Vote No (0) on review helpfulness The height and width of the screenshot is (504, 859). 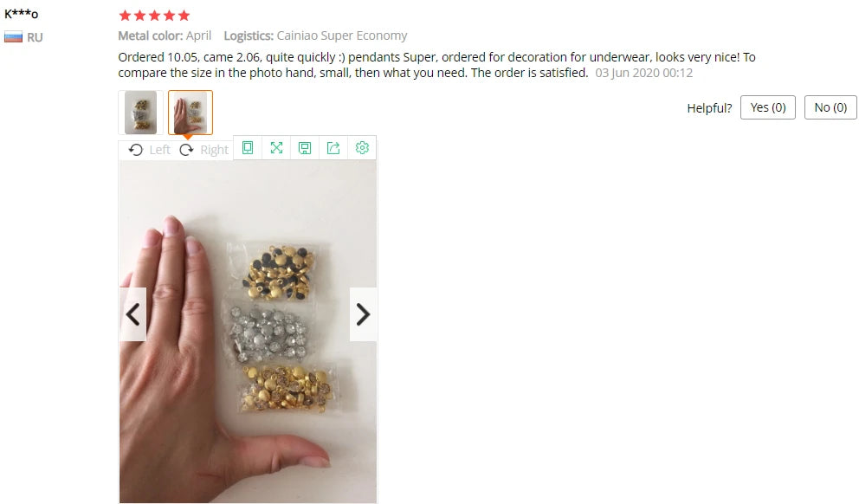(830, 107)
